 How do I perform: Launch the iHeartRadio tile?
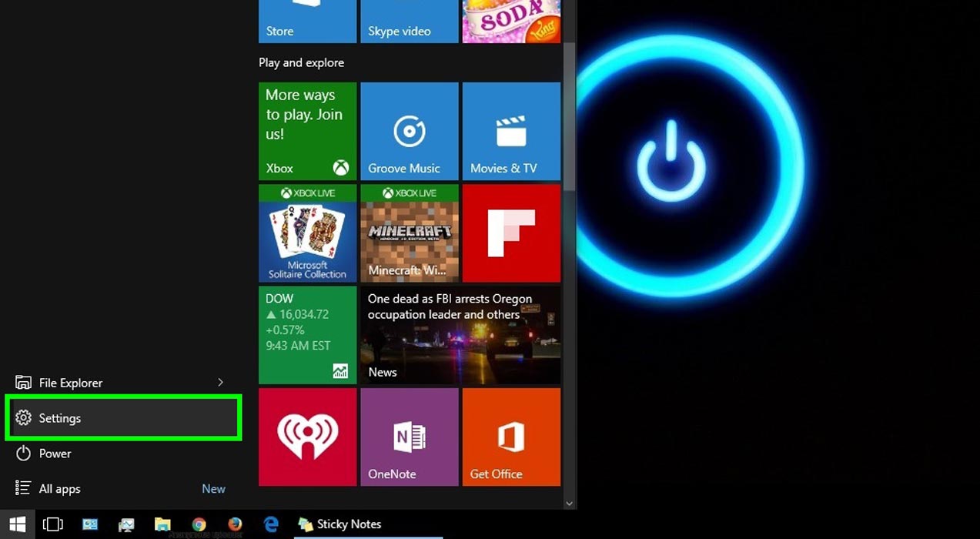pyautogui.click(x=307, y=437)
